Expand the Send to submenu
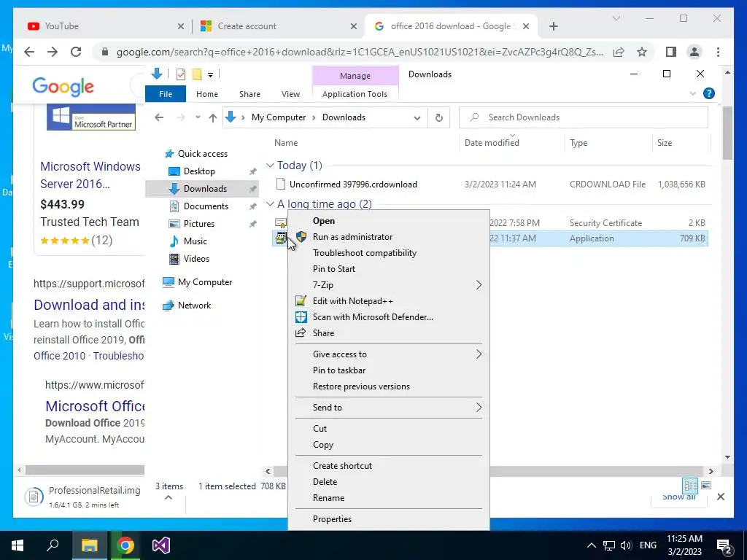Screen dimensions: 747x560 [479, 408]
